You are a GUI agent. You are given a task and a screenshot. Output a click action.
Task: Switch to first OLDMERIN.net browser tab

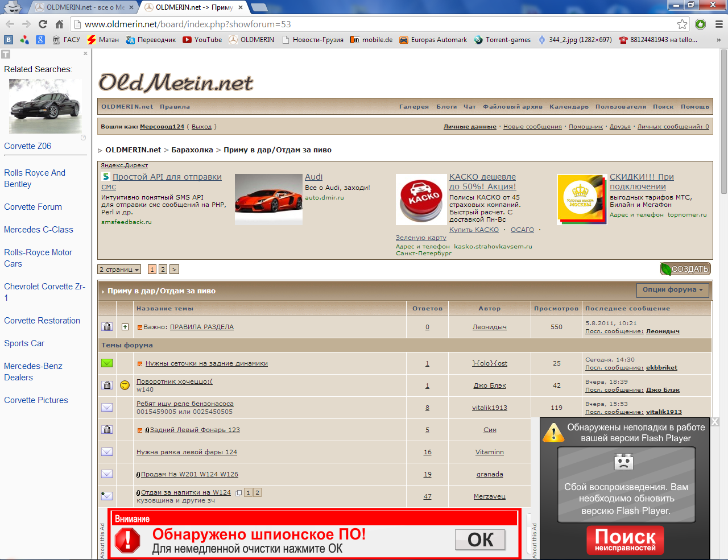pyautogui.click(x=84, y=7)
